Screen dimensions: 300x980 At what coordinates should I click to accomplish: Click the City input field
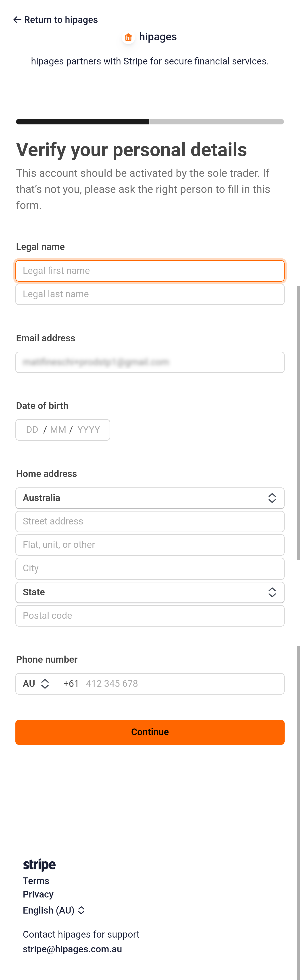pyautogui.click(x=150, y=568)
